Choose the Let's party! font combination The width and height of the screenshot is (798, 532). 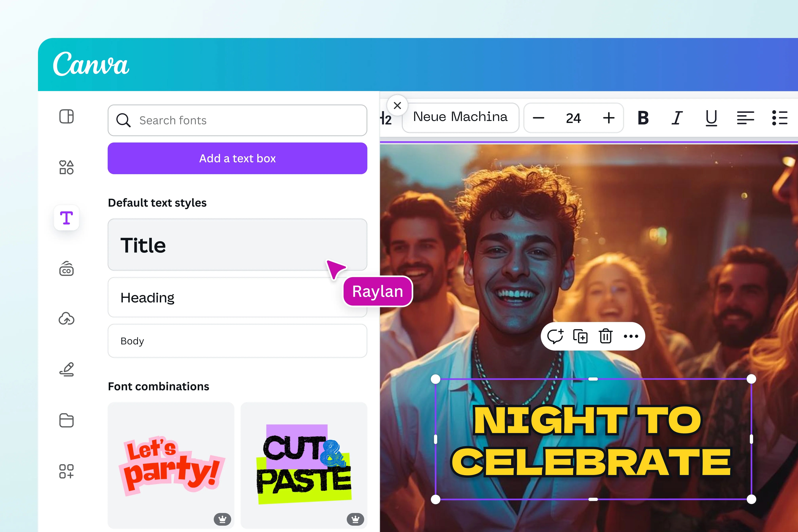point(171,465)
